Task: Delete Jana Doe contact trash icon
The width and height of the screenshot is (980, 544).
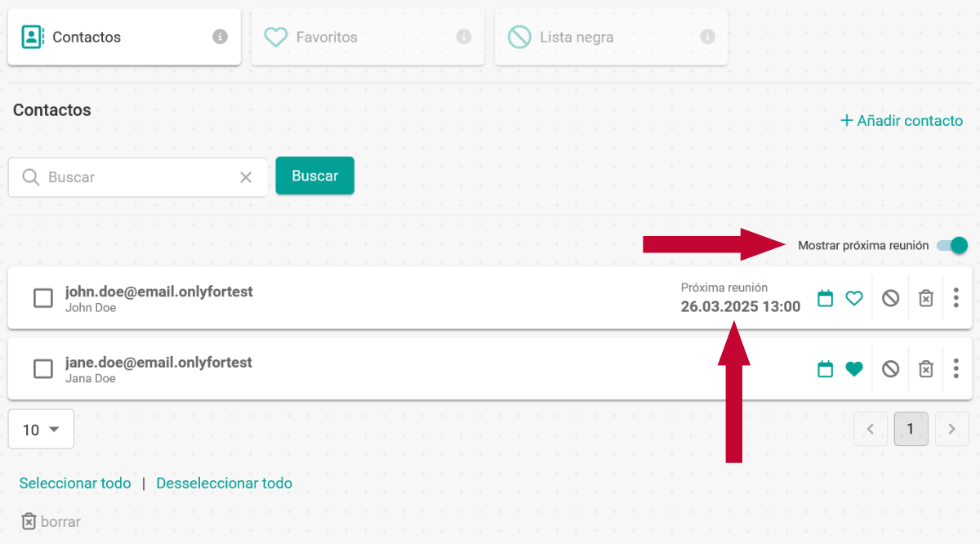Action: pyautogui.click(x=925, y=369)
